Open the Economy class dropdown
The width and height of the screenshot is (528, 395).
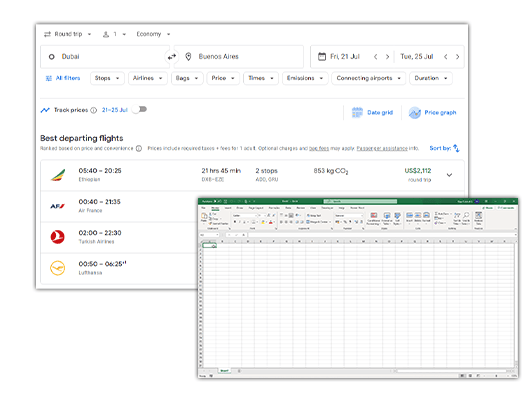point(154,34)
